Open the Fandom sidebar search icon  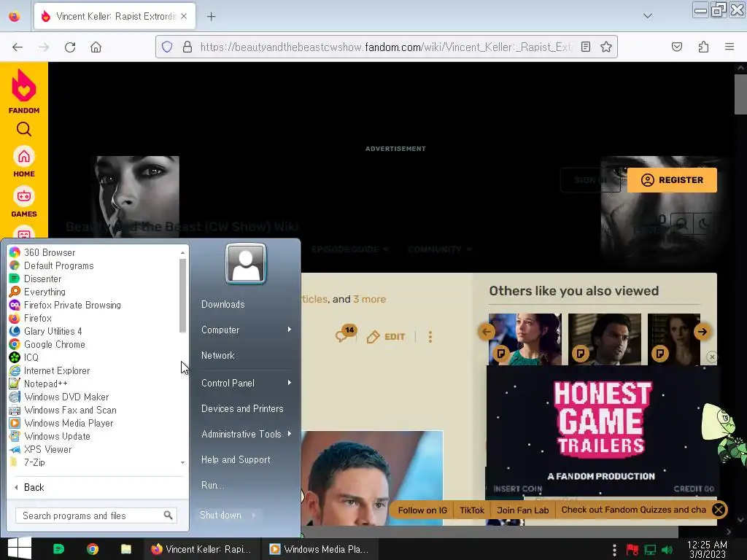pyautogui.click(x=24, y=129)
